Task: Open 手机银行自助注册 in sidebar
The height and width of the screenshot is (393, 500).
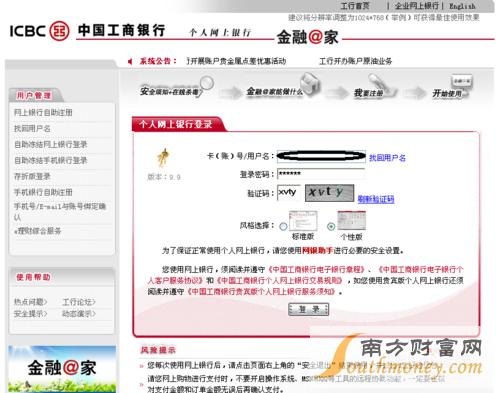Action: [x=43, y=192]
